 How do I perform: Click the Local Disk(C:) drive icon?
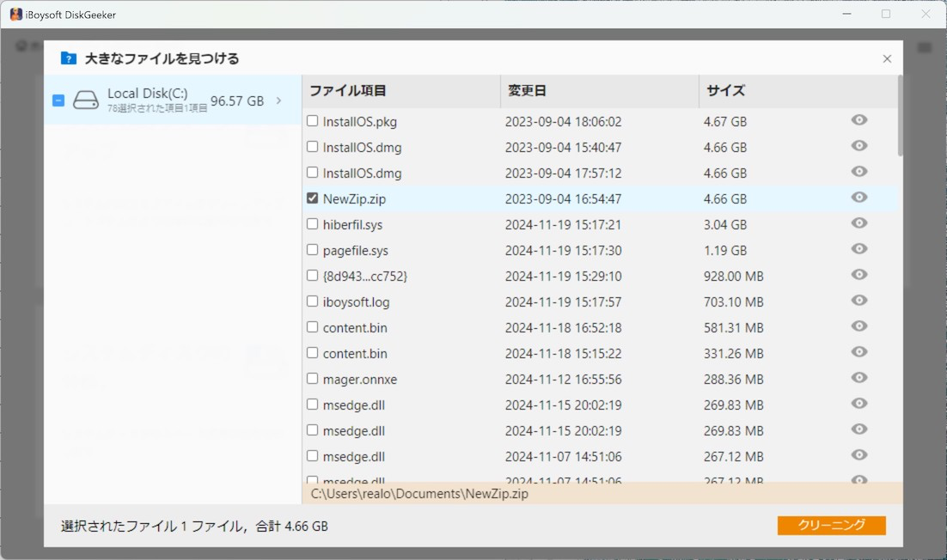tap(86, 100)
